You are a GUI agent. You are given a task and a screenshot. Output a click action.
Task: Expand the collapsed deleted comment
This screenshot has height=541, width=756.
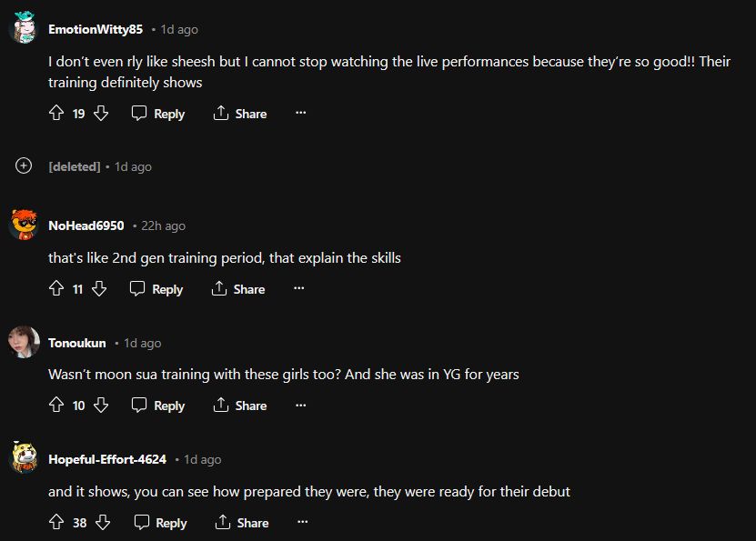pyautogui.click(x=24, y=166)
